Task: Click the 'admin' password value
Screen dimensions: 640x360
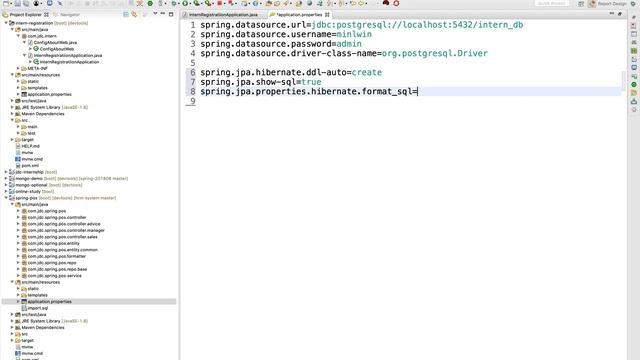Action: coord(349,44)
